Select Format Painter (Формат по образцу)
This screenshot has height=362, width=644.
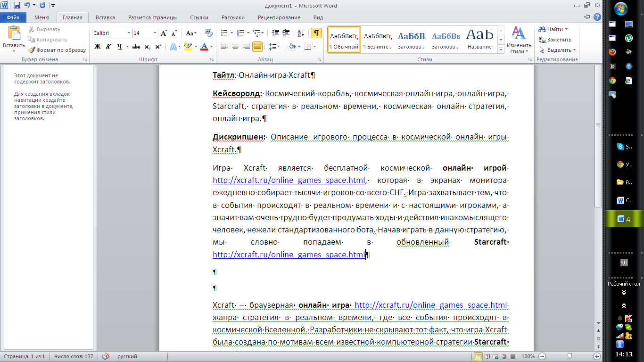(x=57, y=50)
